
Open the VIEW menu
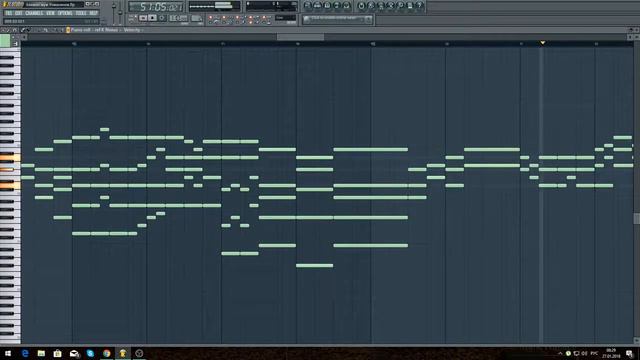coord(50,13)
